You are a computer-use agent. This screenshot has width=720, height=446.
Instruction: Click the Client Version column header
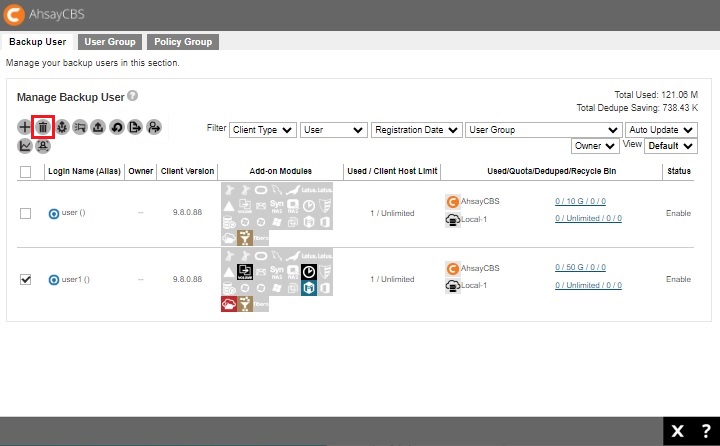187,171
